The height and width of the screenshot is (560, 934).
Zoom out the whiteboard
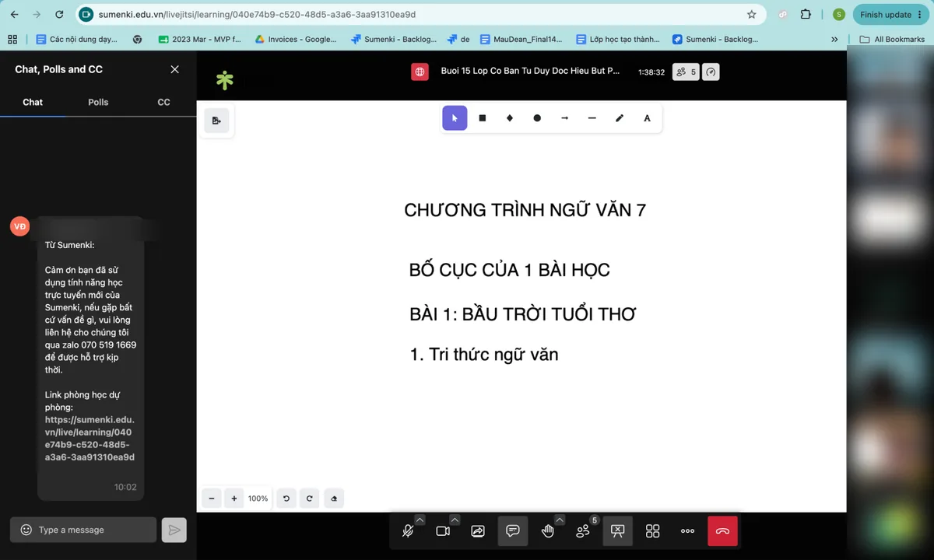[x=212, y=499]
